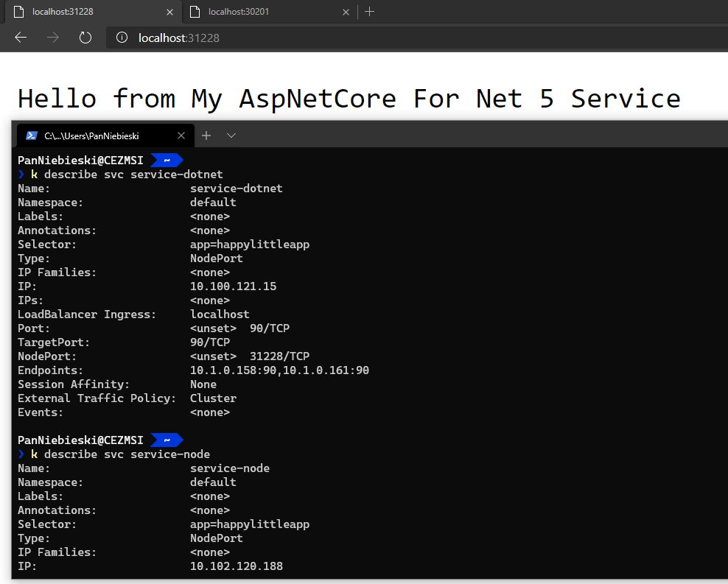
Task: Go back in browser history
Action: [21, 38]
